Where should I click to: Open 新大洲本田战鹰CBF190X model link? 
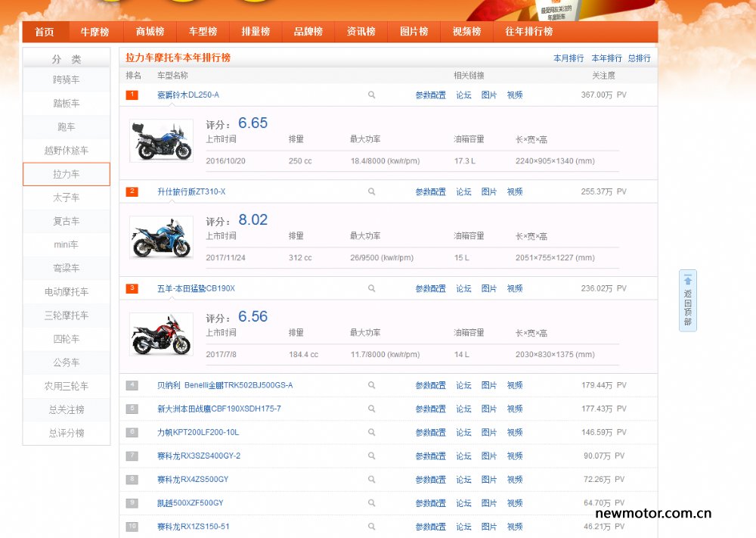219,409
